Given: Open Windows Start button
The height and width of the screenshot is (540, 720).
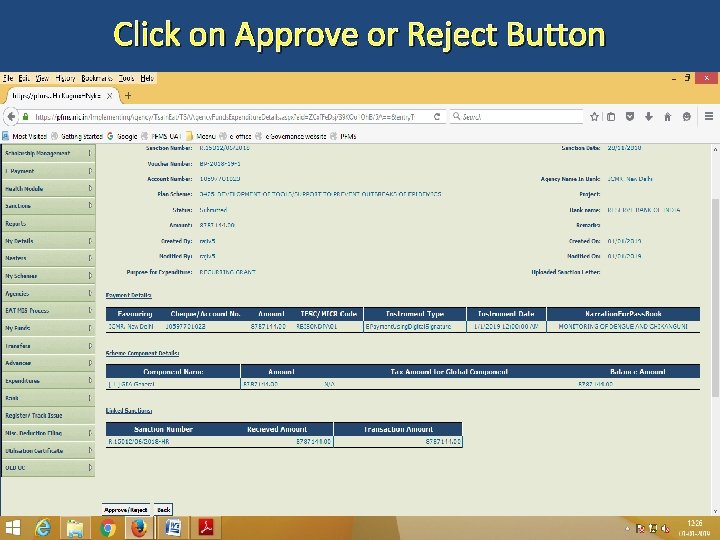Looking at the screenshot, I should (x=12, y=528).
